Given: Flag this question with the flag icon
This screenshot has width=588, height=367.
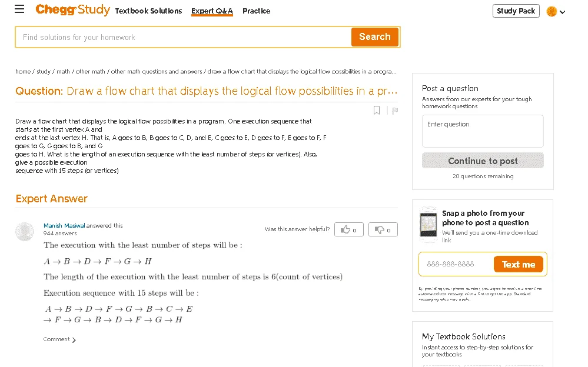Looking at the screenshot, I should (x=395, y=111).
